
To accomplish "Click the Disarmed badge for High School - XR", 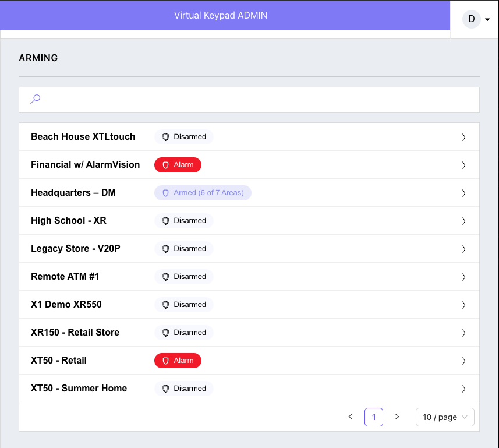I will pyautogui.click(x=184, y=221).
